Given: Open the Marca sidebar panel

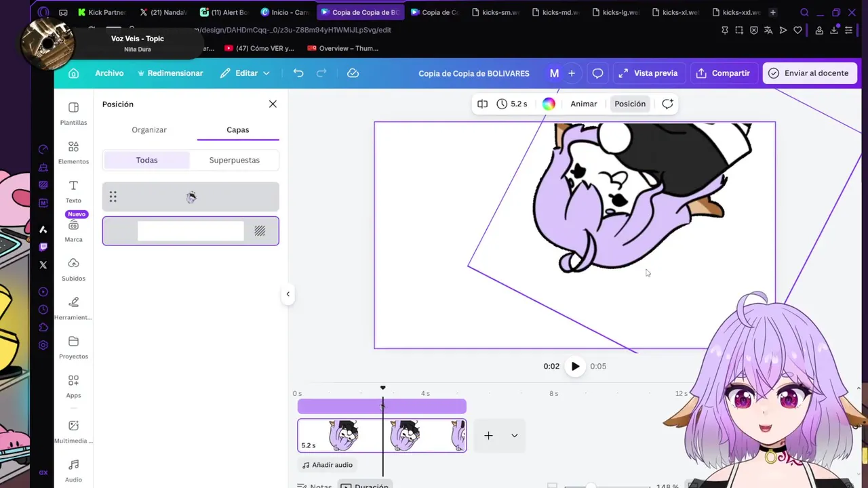Looking at the screenshot, I should [x=73, y=230].
